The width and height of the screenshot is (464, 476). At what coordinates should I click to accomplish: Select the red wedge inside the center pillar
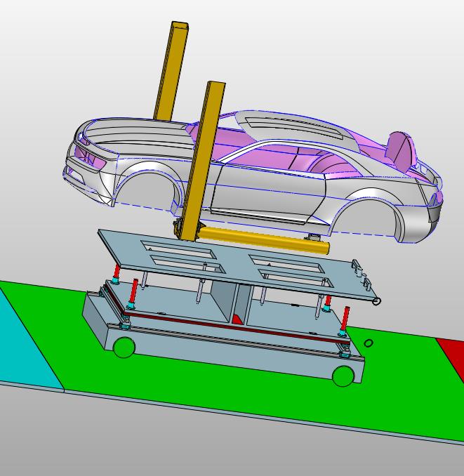pos(237,319)
